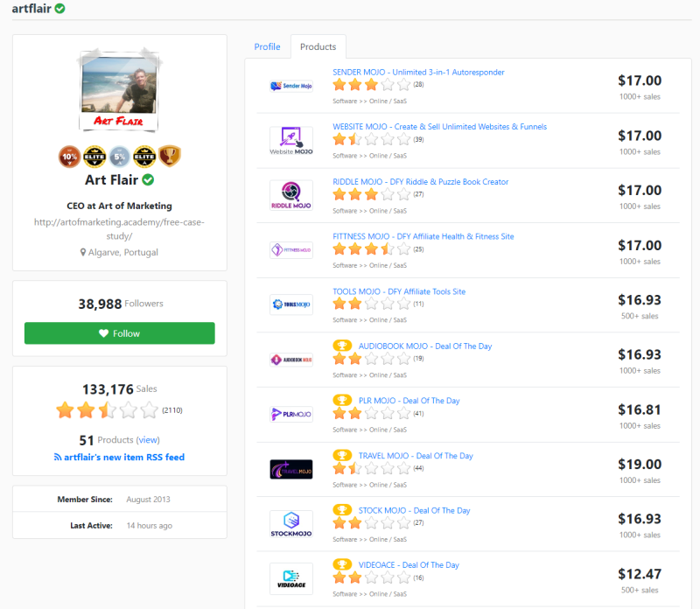Switch to the Profile tab
The image size is (700, 609).
pos(268,46)
